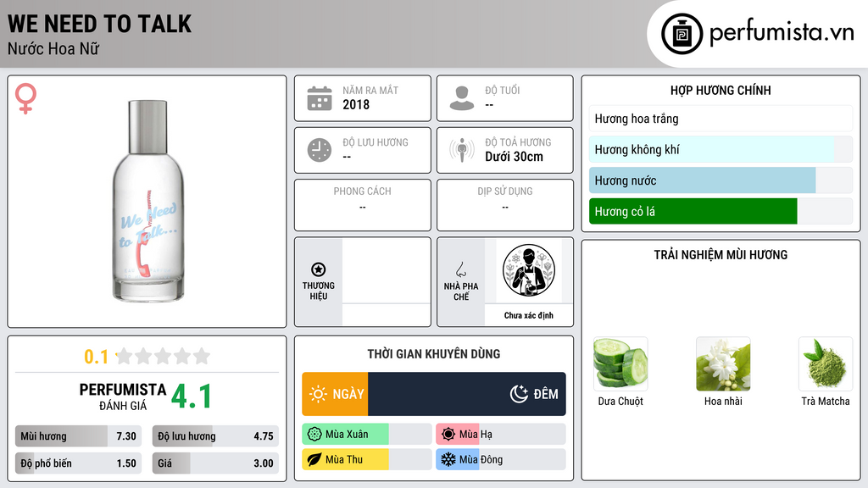This screenshot has height=488, width=868.
Task: Click the person icon beside Độ tuổi
Action: [462, 98]
